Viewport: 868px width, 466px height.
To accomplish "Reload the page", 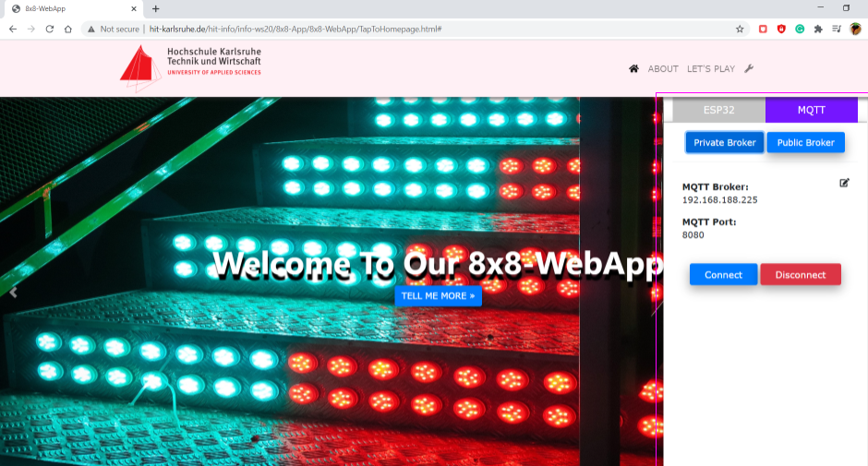I will 50,30.
